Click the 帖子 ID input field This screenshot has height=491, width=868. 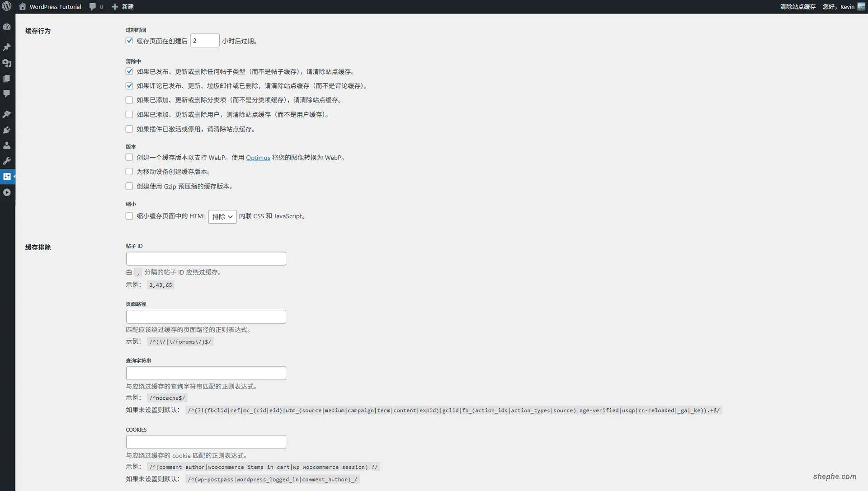(x=206, y=258)
